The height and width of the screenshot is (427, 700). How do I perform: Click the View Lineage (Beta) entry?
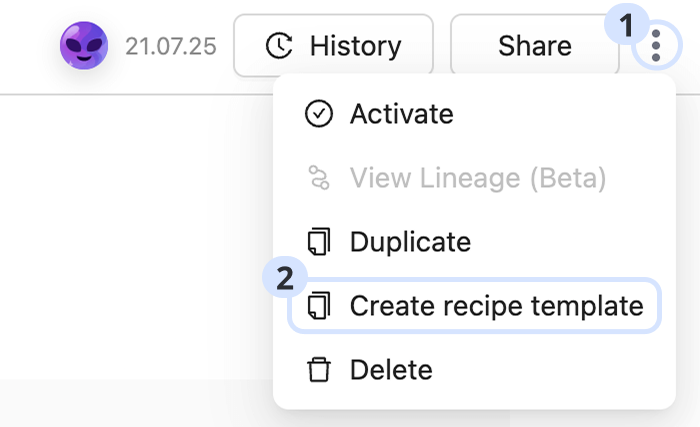tap(477, 178)
